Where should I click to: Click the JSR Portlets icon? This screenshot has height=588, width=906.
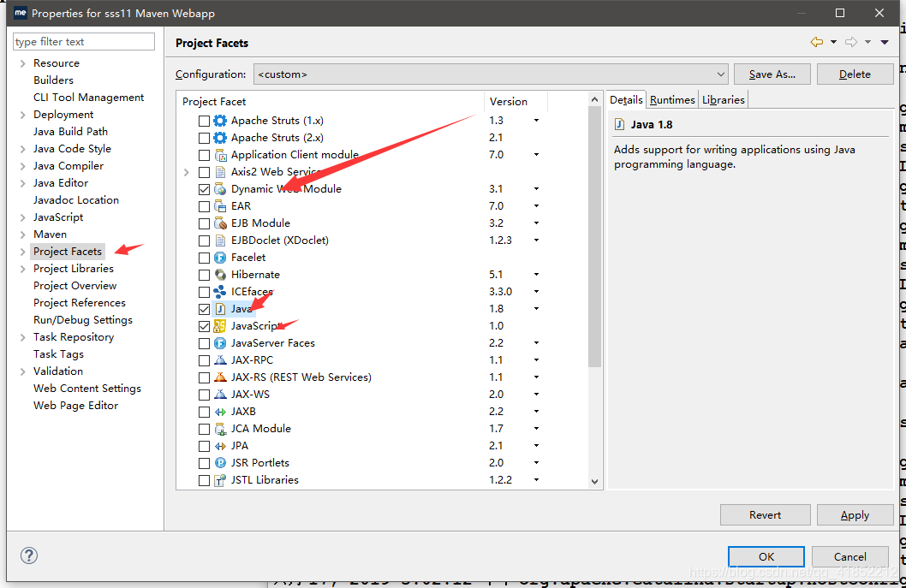point(220,463)
